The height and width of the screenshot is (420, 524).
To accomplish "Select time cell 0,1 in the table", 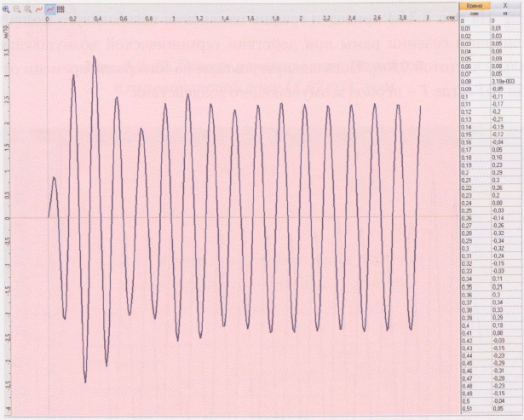I will click(x=475, y=96).
